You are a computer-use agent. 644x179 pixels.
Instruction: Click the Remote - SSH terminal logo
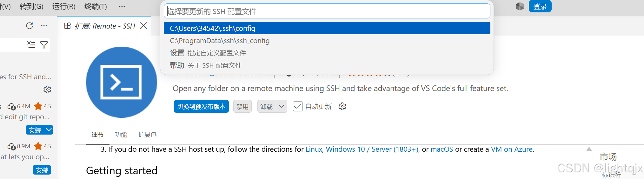point(122,82)
